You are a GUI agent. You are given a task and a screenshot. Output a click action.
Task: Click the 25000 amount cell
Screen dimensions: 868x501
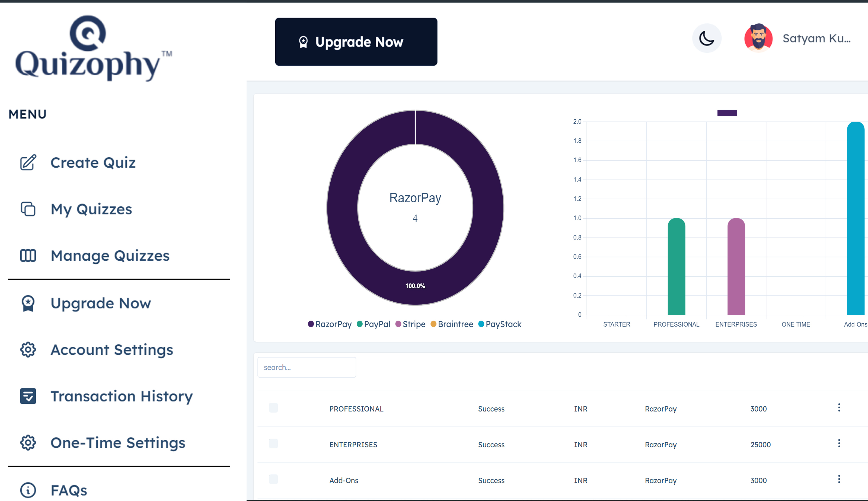pyautogui.click(x=760, y=445)
